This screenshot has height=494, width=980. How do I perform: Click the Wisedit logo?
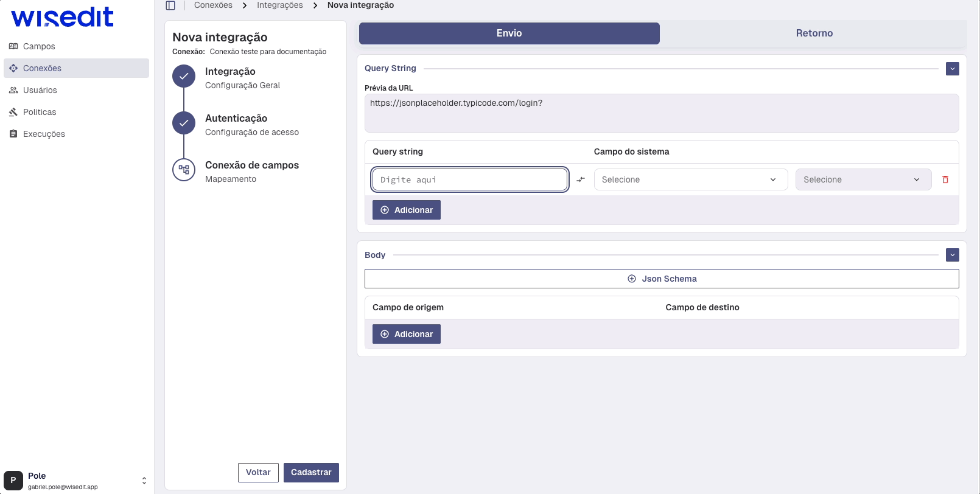(62, 17)
